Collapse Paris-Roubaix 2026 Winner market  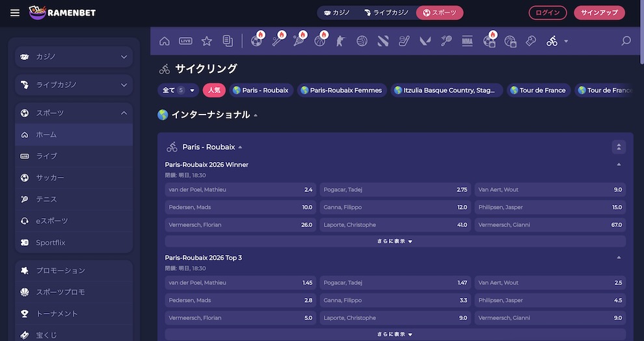click(619, 165)
